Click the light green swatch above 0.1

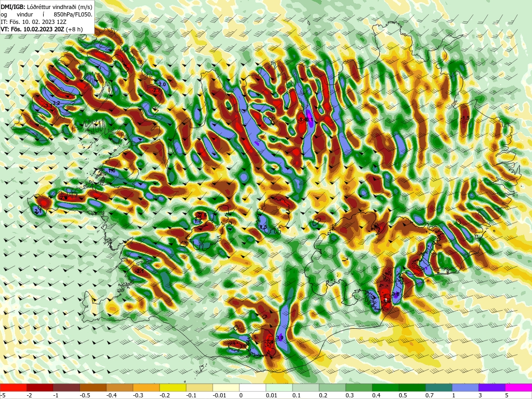click(x=306, y=387)
